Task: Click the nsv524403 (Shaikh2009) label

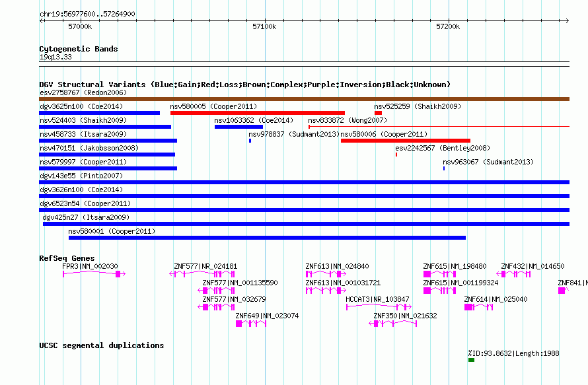Action: [83, 120]
